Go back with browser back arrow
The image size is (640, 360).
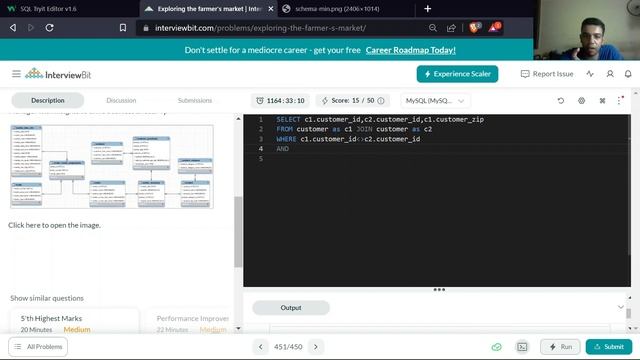[13, 28]
